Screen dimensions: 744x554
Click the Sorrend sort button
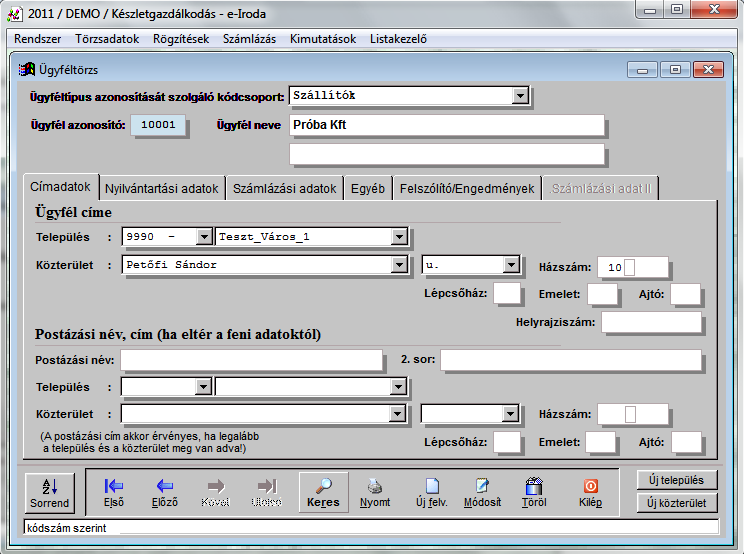[49, 492]
